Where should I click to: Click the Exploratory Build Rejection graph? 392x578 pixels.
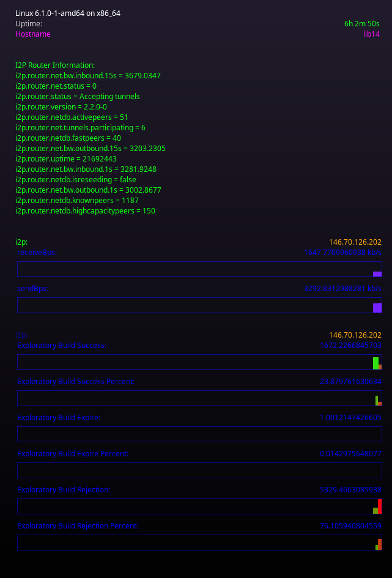point(199,506)
